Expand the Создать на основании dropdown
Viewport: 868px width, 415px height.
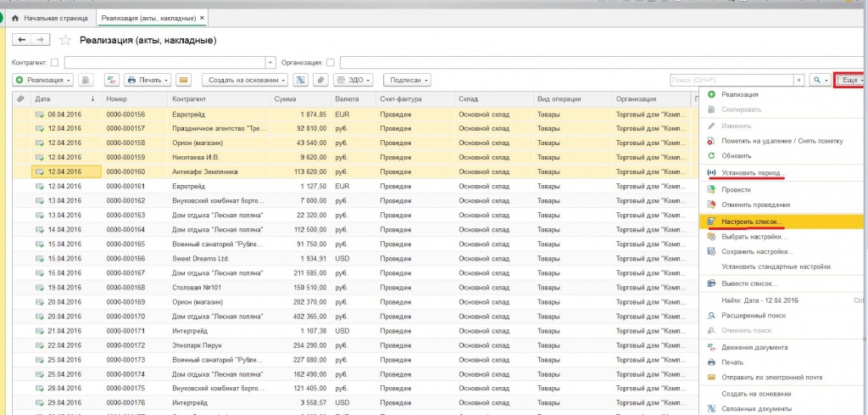point(245,81)
